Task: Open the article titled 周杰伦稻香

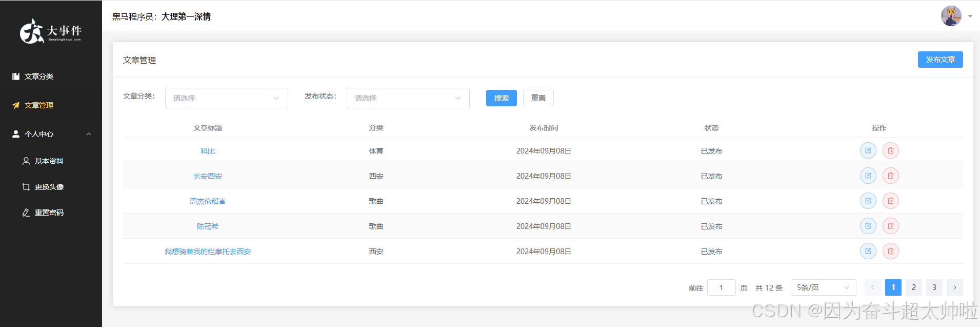Action: click(208, 201)
